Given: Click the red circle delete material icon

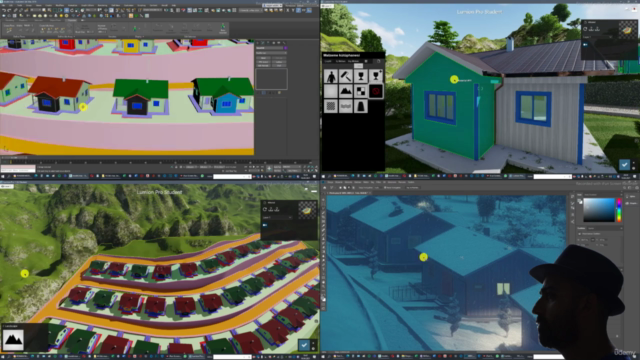Looking at the screenshot, I should point(376,91).
